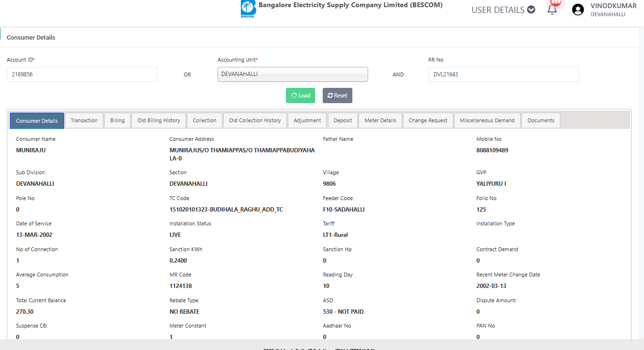Click the Account ID input field
The image size is (644, 350).
click(x=82, y=74)
